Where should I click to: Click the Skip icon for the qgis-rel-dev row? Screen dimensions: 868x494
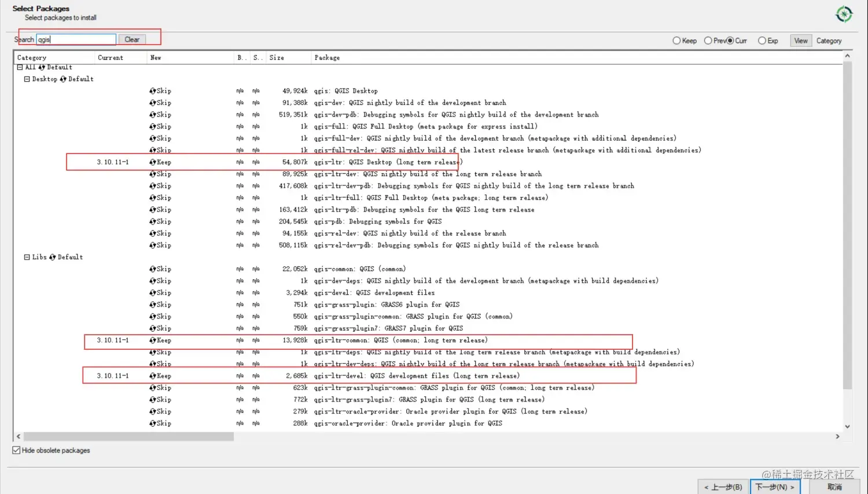[153, 233]
